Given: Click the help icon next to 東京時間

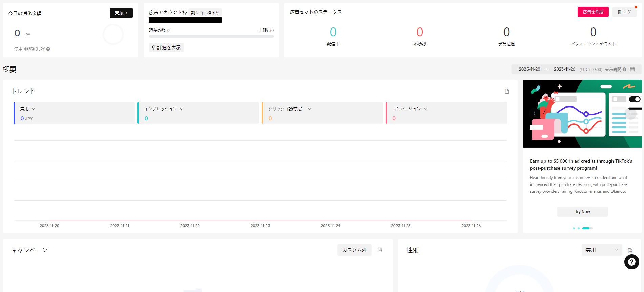Looking at the screenshot, I should tap(624, 70).
